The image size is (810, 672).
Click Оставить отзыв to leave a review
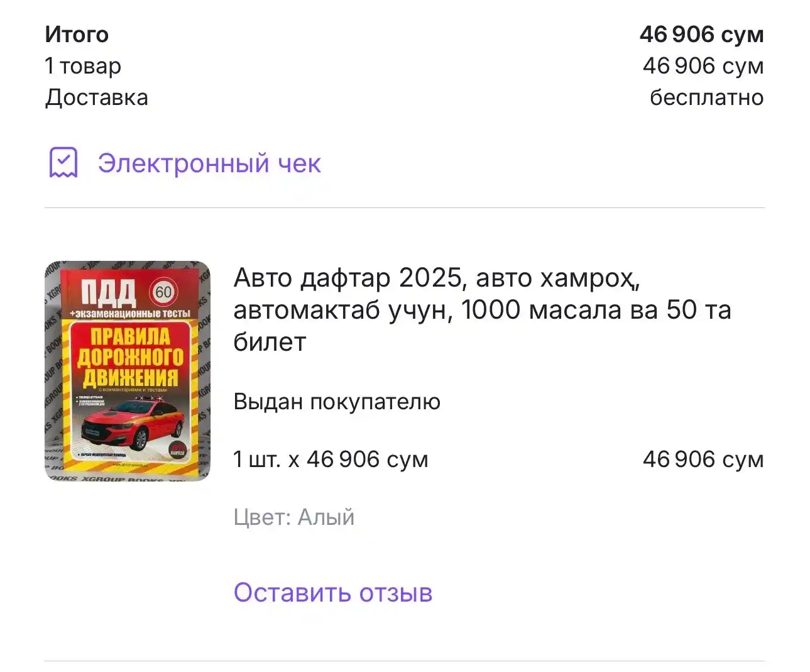click(x=333, y=592)
